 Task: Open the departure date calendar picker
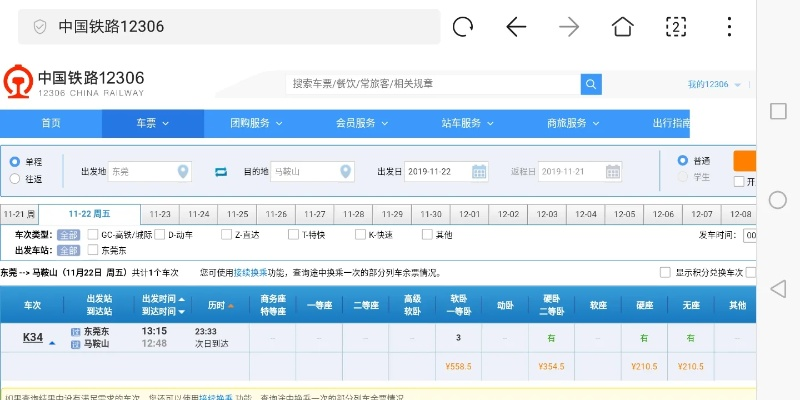[x=479, y=172]
